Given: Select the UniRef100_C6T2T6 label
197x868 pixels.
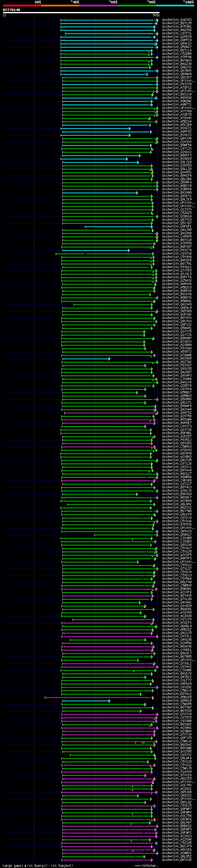Looking at the screenshot, I should (x=177, y=619).
